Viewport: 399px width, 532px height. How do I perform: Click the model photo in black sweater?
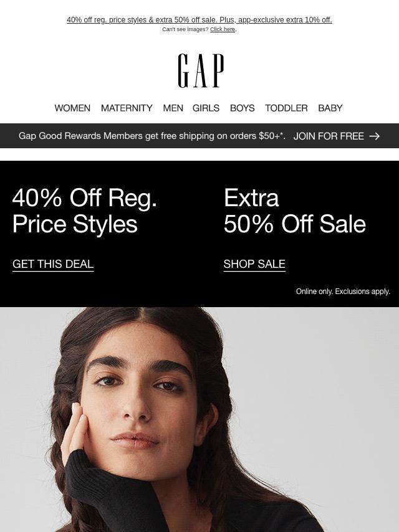[x=199, y=419]
